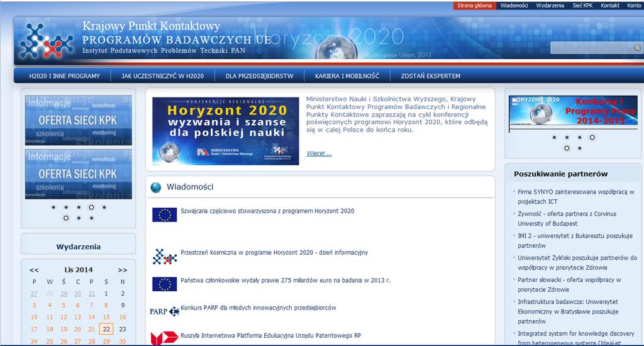Go to next month with >> arrow
644x346 pixels.
123,271
